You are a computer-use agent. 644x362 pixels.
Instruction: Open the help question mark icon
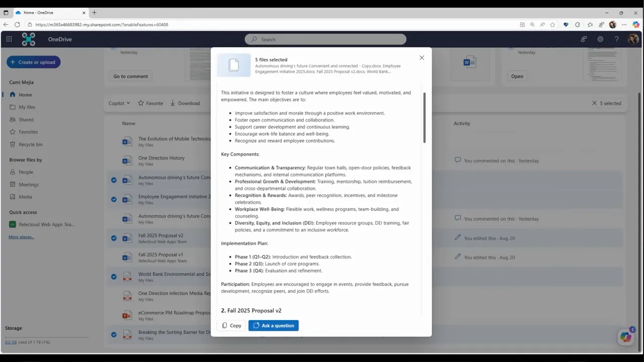(616, 39)
